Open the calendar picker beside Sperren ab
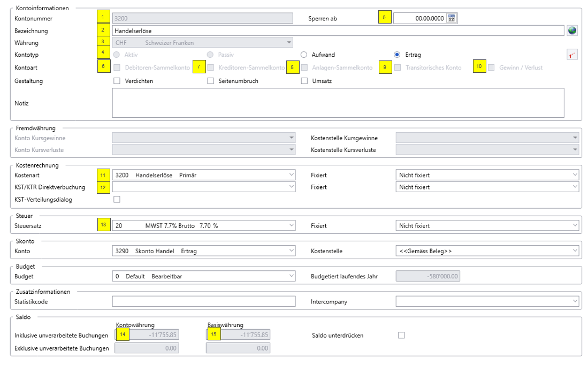This screenshot has height=365, width=588. coord(452,18)
